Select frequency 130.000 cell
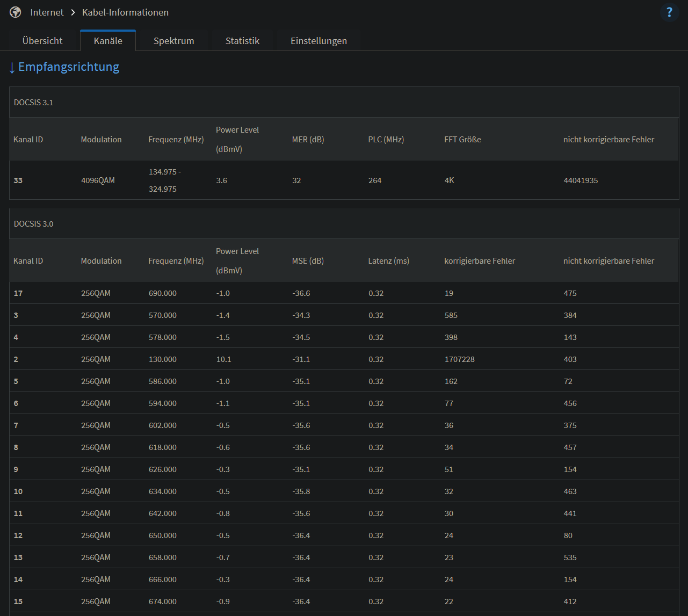 pyautogui.click(x=163, y=359)
